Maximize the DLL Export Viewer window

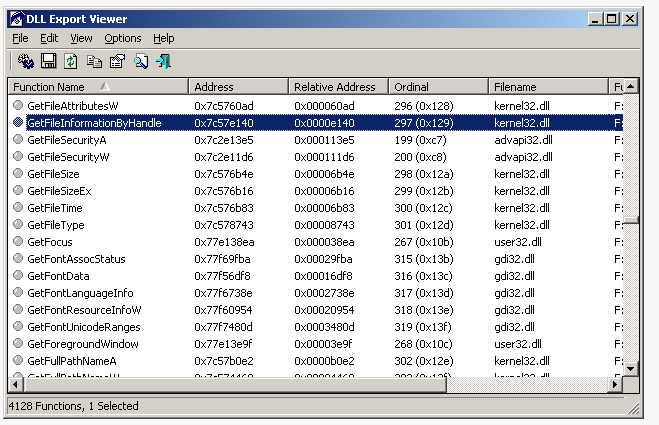click(x=612, y=19)
